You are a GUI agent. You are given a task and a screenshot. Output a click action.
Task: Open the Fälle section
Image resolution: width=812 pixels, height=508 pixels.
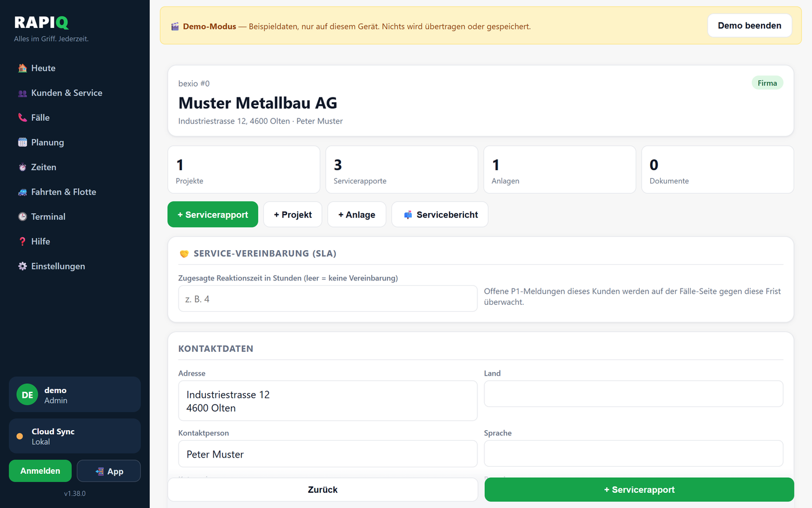tap(75, 118)
